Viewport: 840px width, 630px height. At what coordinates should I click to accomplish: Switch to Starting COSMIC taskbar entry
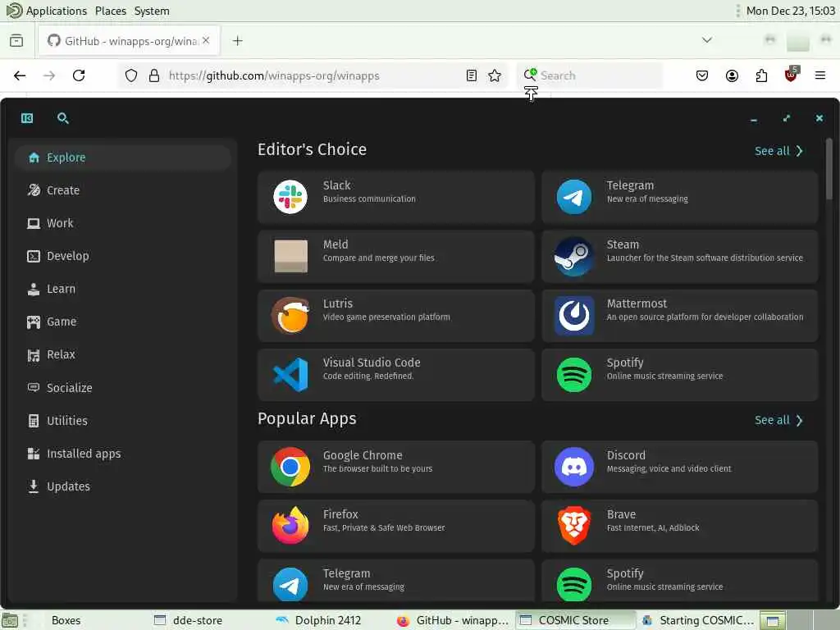pos(697,620)
